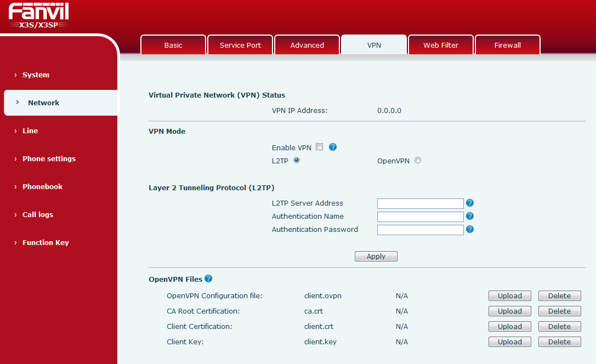Click the help icon beside Authentication Name
Image resolution: width=596 pixels, height=364 pixels.
point(470,216)
